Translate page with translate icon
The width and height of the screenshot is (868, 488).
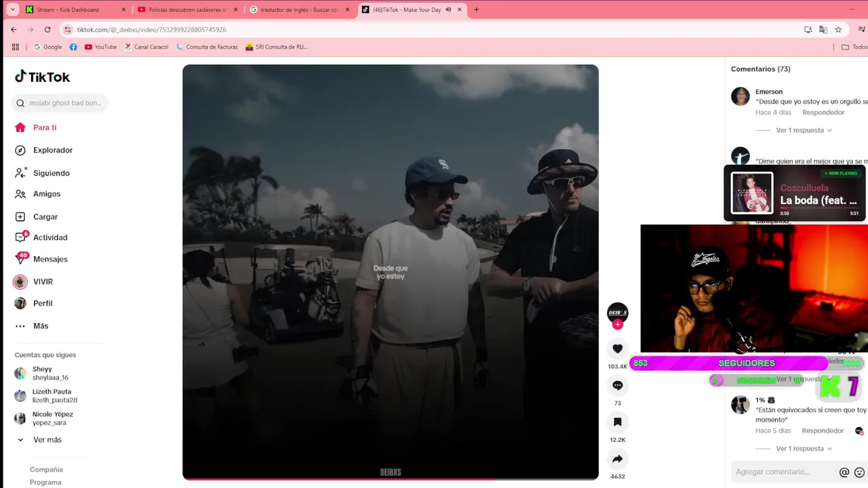click(x=823, y=30)
